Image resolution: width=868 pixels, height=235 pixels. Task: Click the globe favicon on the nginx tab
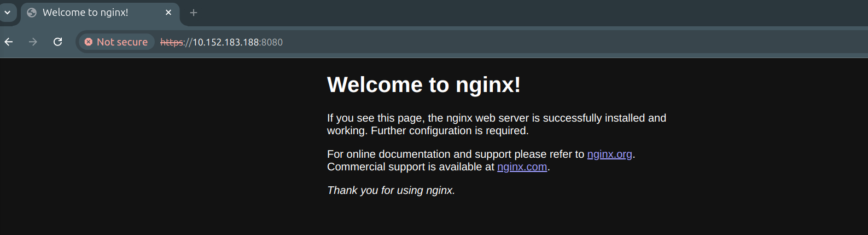pos(32,13)
